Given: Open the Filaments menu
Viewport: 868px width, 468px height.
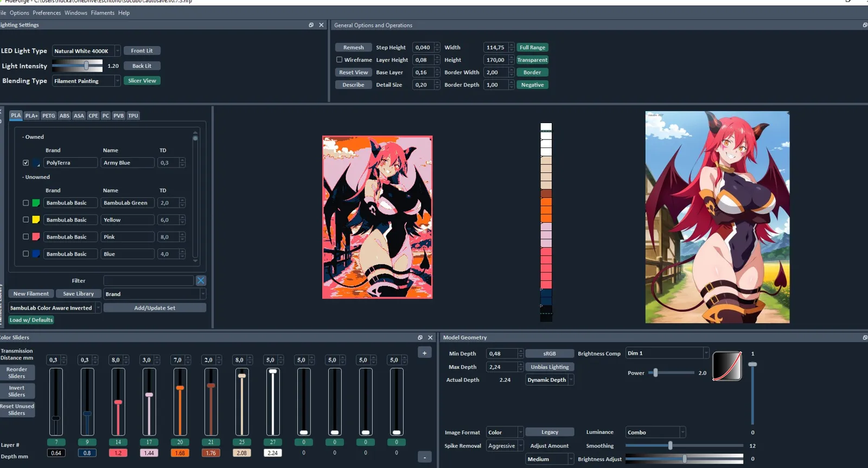Looking at the screenshot, I should [103, 13].
